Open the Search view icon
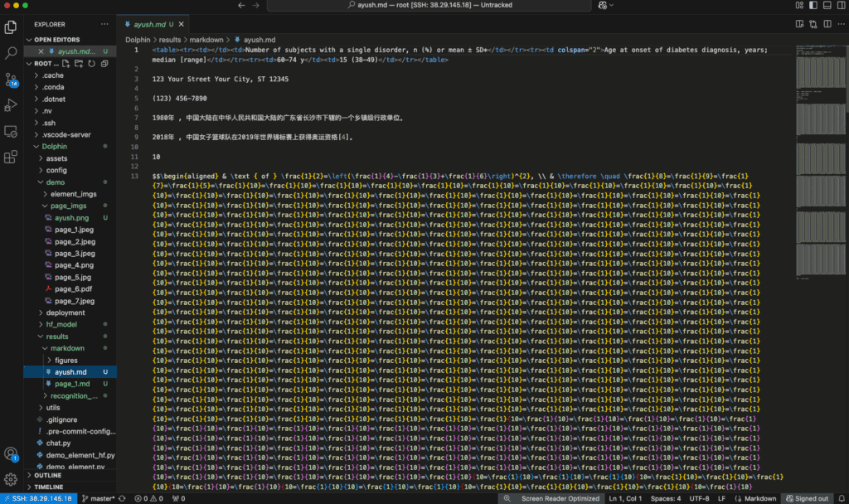 pyautogui.click(x=10, y=53)
